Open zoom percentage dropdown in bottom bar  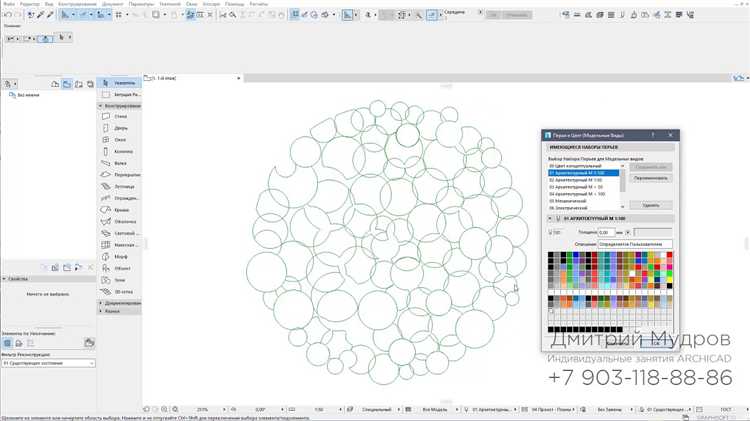[x=223, y=410]
